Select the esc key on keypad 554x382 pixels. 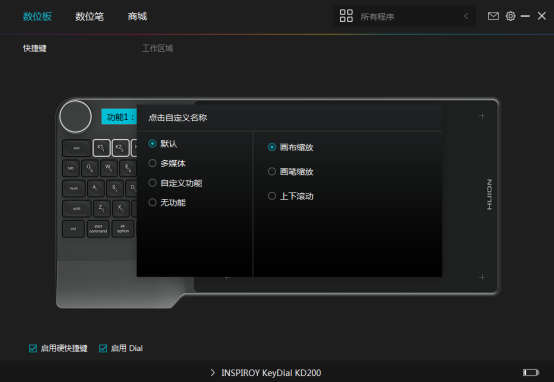77,148
